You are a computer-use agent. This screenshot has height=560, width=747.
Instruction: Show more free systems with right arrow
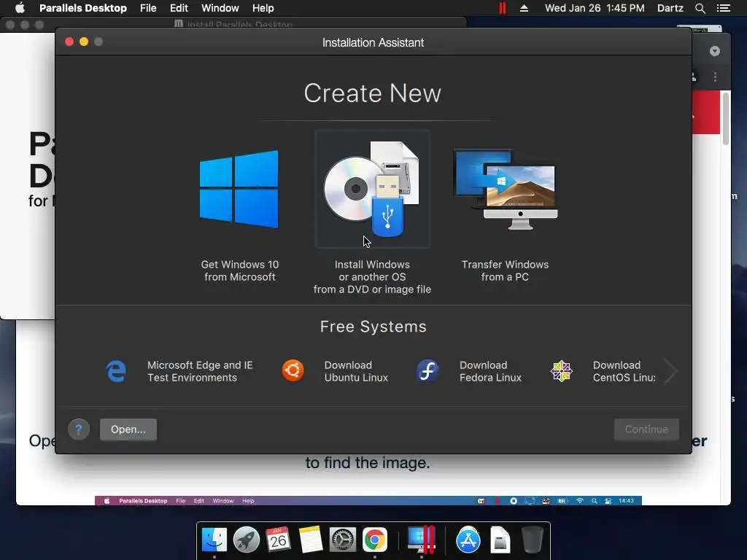click(x=670, y=371)
